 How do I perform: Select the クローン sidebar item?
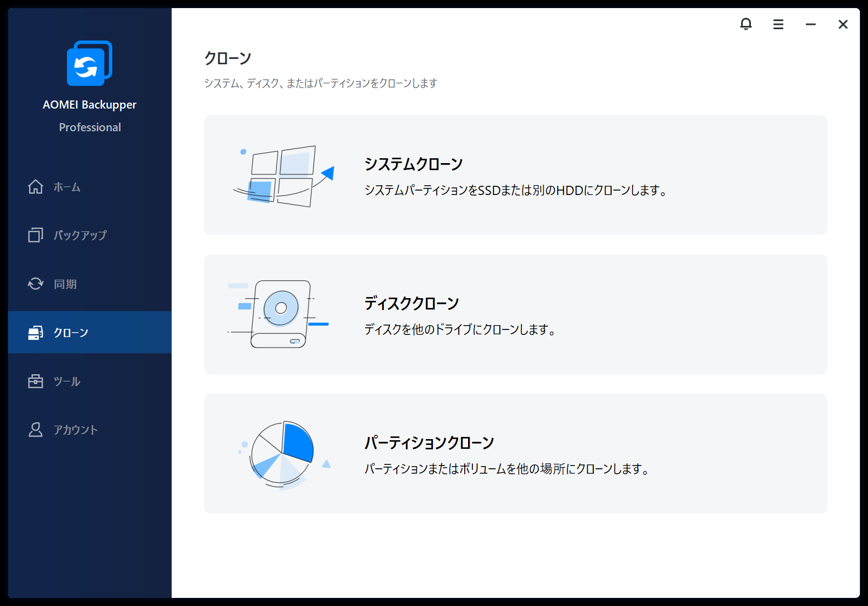(71, 333)
